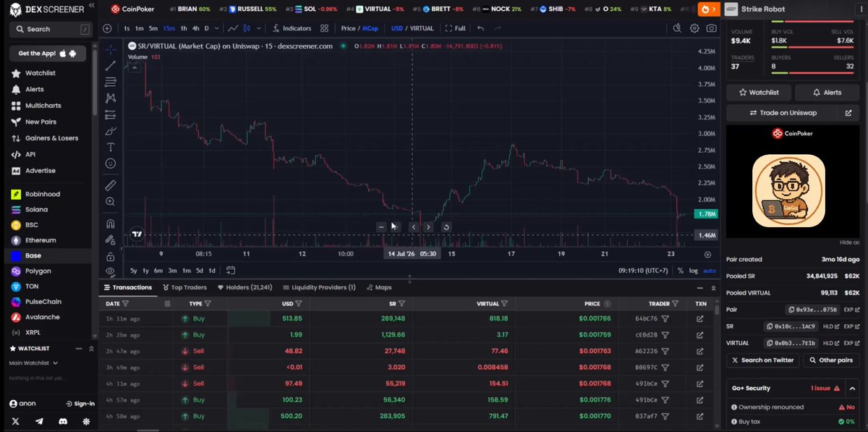Switch chart to MCap mode
Viewport: 868px width, 432px height.
(370, 28)
